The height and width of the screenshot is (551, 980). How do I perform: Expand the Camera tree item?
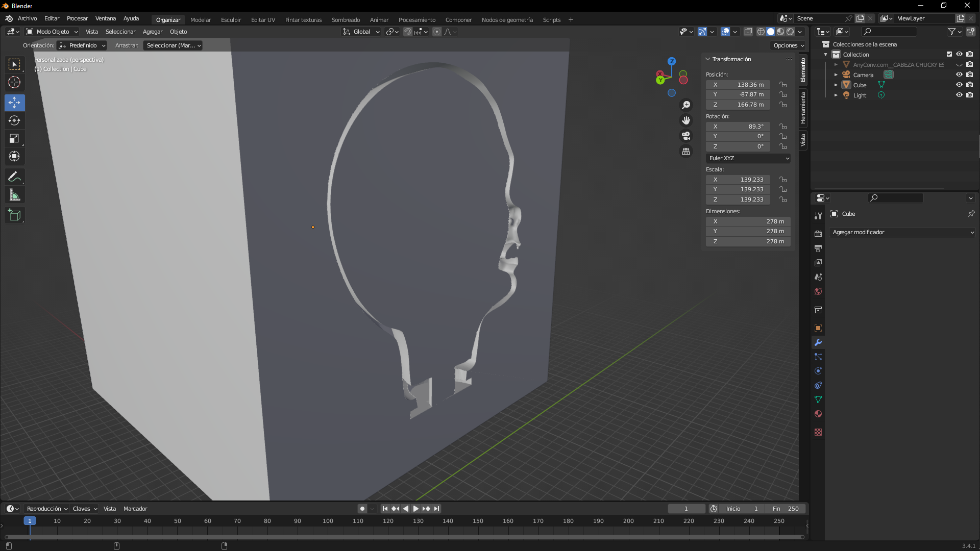(x=836, y=75)
